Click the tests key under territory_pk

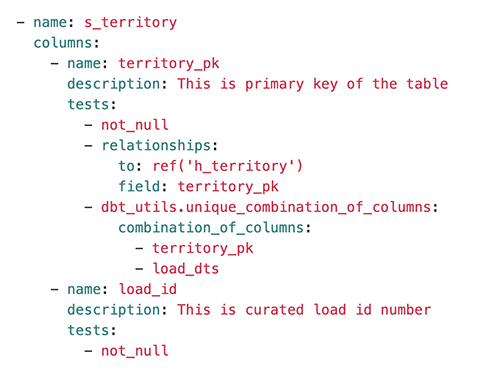coord(88,104)
